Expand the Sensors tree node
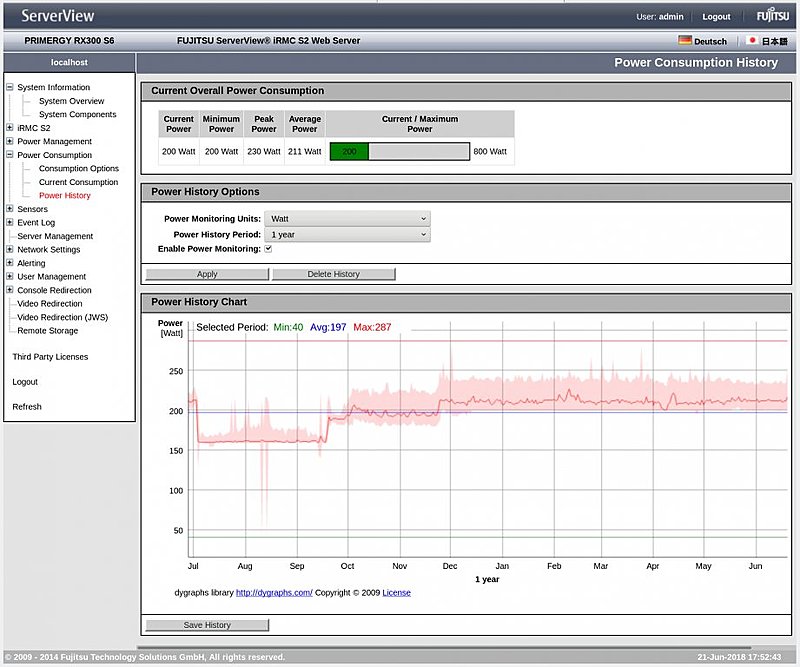Viewport: 800px width, 667px height. pyautogui.click(x=10, y=209)
